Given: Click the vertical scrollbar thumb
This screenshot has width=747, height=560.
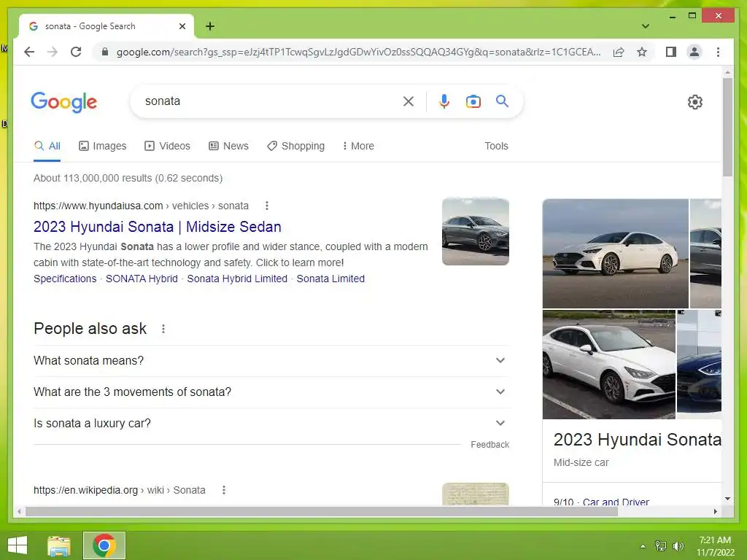Looking at the screenshot, I should (727, 127).
